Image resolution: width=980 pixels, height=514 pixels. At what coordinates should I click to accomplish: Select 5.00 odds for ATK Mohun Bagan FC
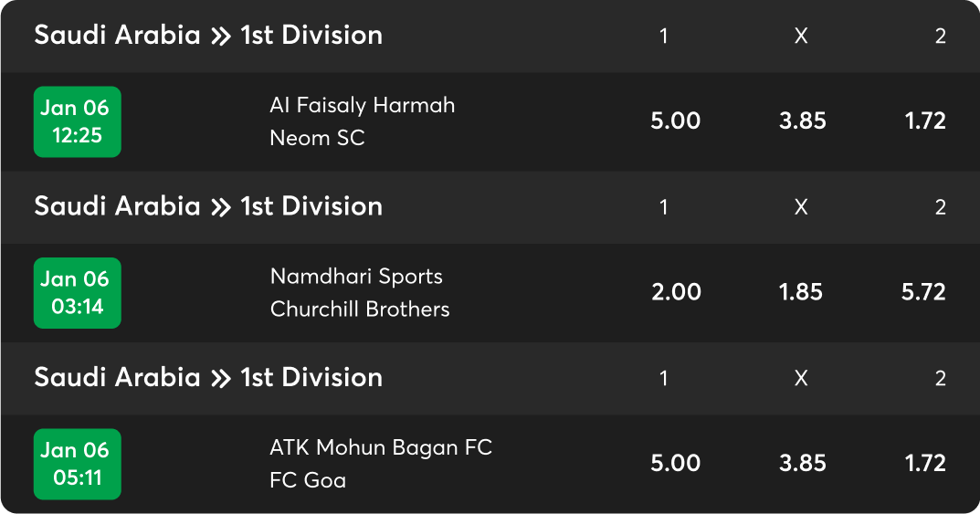coord(675,464)
